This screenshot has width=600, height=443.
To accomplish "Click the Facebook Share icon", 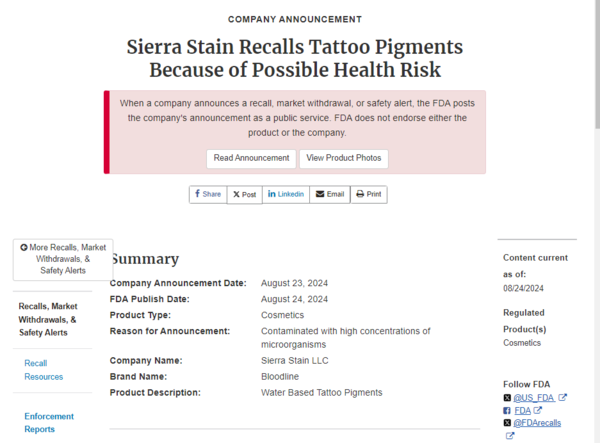I will click(197, 194).
